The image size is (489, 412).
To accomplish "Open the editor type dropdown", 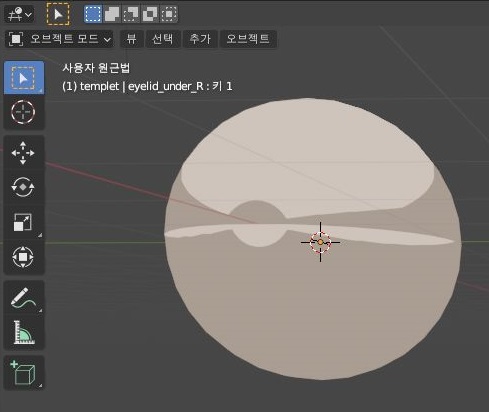I will [19, 14].
